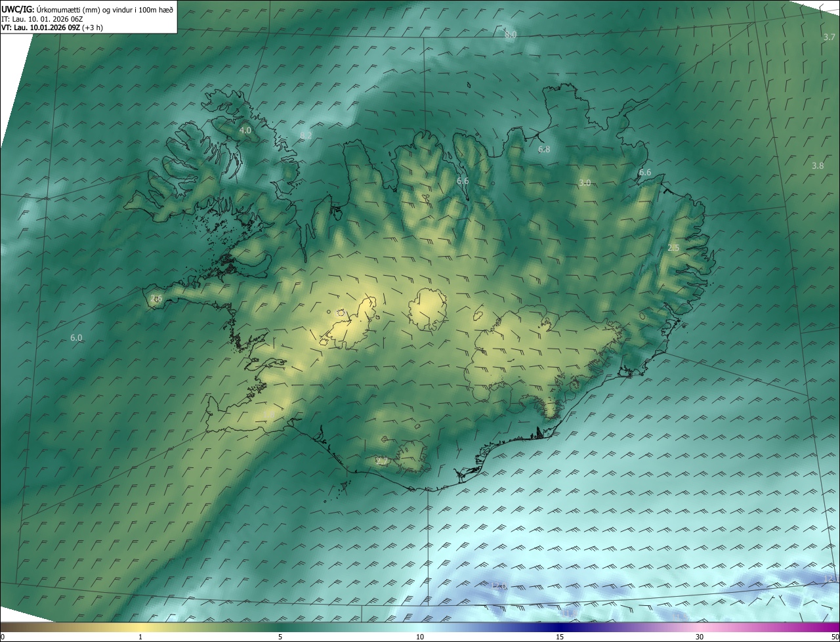Click the 10 tick on the color scale
Screen dimensions: 840x642
[x=420, y=637]
